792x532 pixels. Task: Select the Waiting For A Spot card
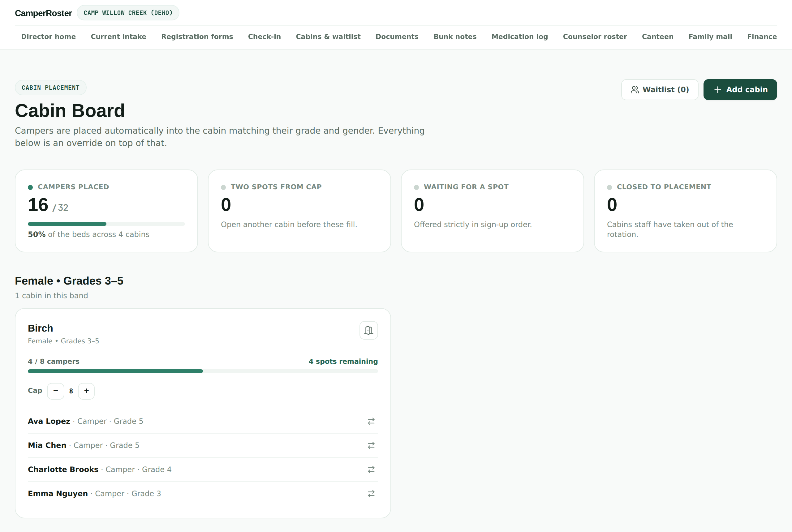492,211
